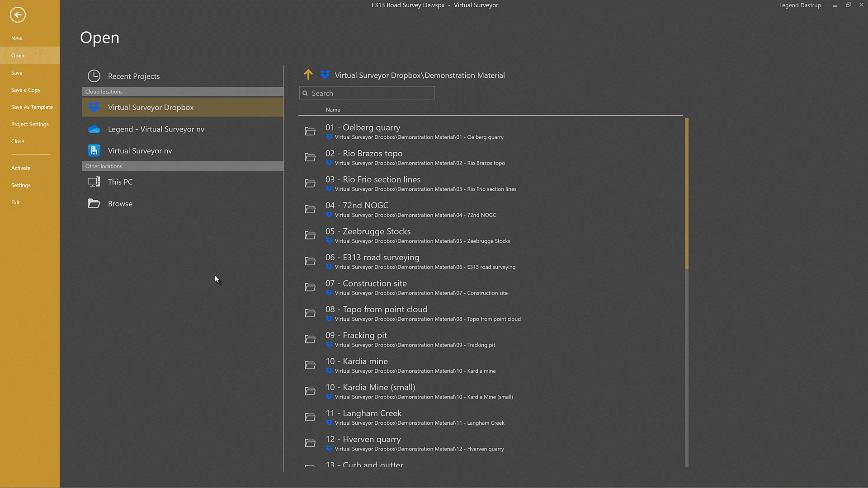Click the search magnifier icon
Image resolution: width=868 pixels, height=488 pixels.
click(306, 93)
